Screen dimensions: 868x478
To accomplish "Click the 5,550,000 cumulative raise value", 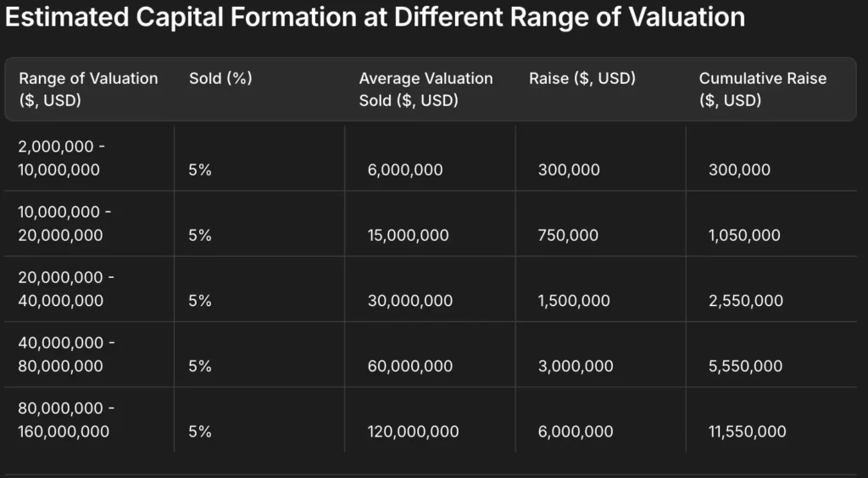I will click(745, 367).
